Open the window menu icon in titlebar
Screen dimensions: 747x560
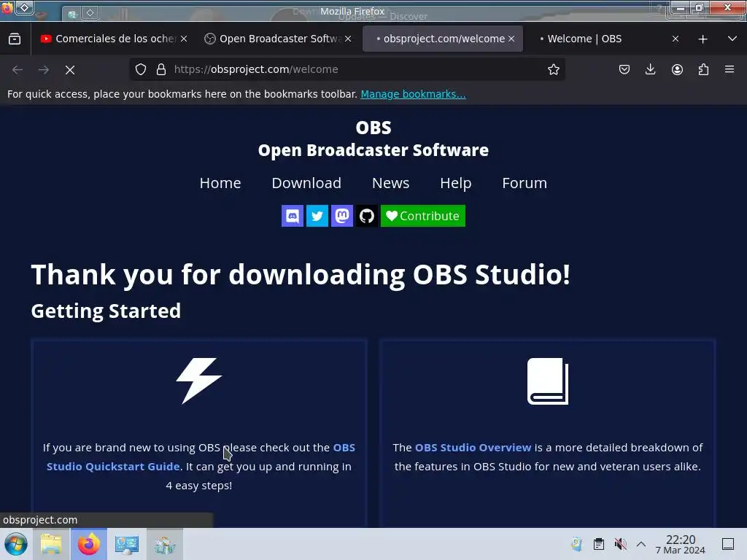tap(7, 7)
